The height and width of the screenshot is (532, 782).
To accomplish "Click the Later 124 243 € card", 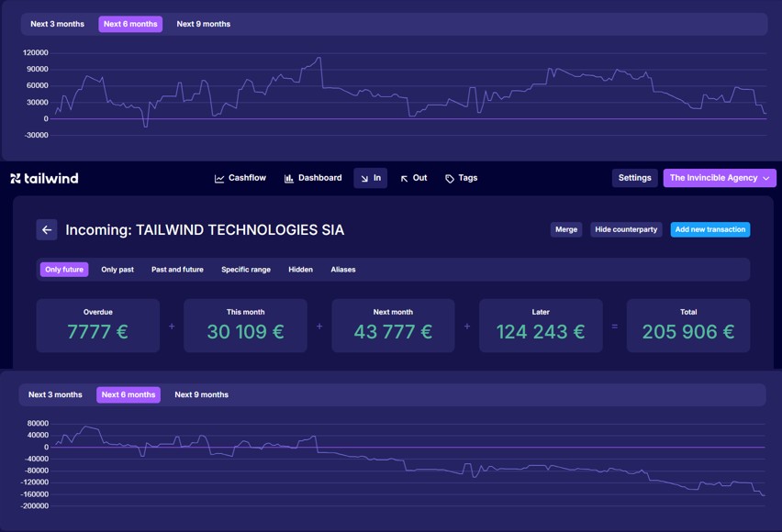I will tap(541, 326).
